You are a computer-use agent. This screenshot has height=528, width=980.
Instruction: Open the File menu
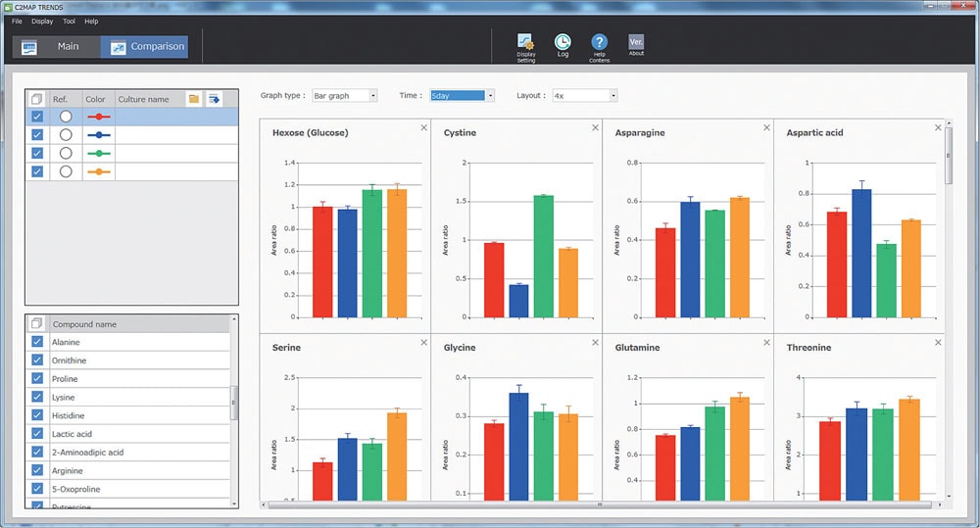point(17,21)
